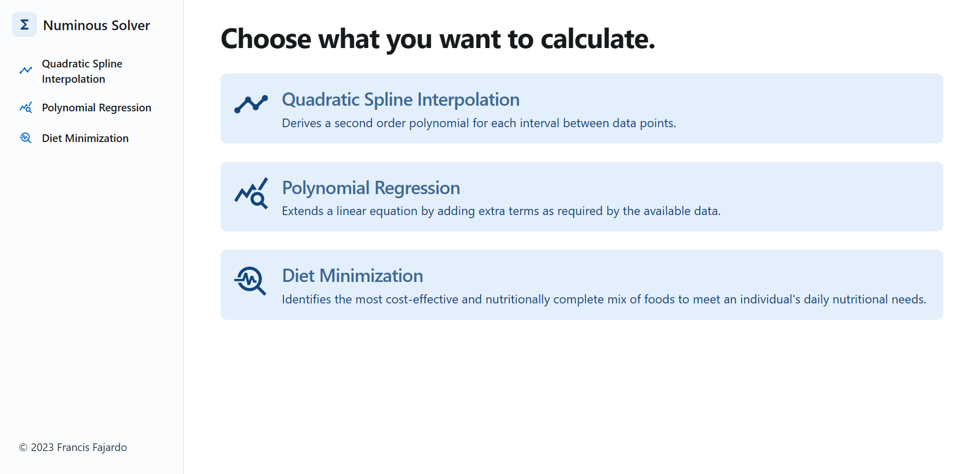Go to Diet Minimization via sidebar label
980x474 pixels.
click(x=85, y=138)
